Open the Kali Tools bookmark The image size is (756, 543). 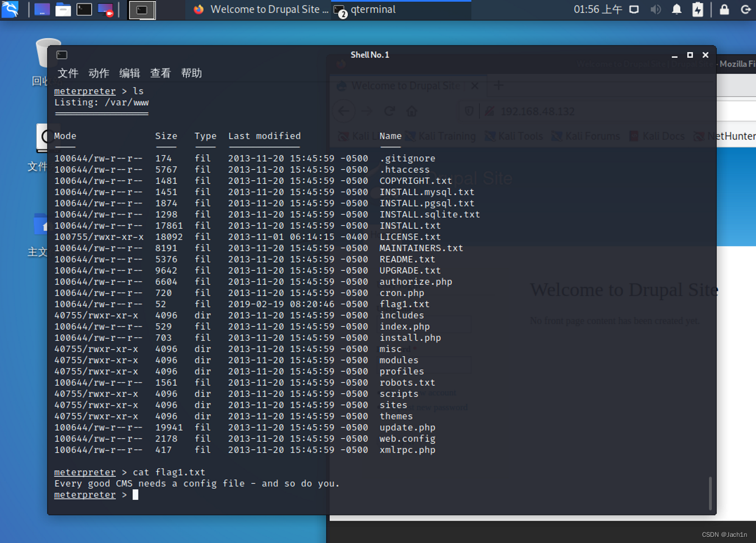(514, 136)
